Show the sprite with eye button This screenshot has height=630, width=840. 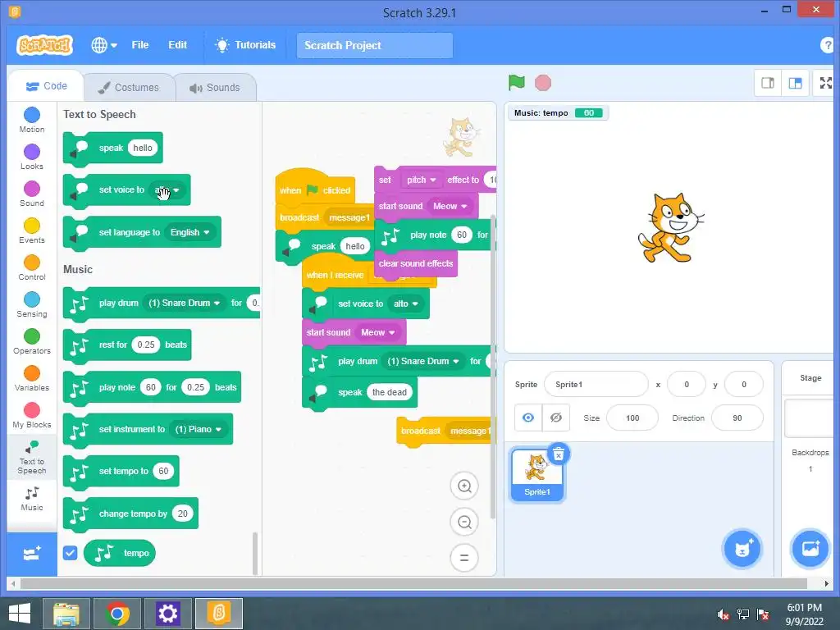click(x=528, y=418)
